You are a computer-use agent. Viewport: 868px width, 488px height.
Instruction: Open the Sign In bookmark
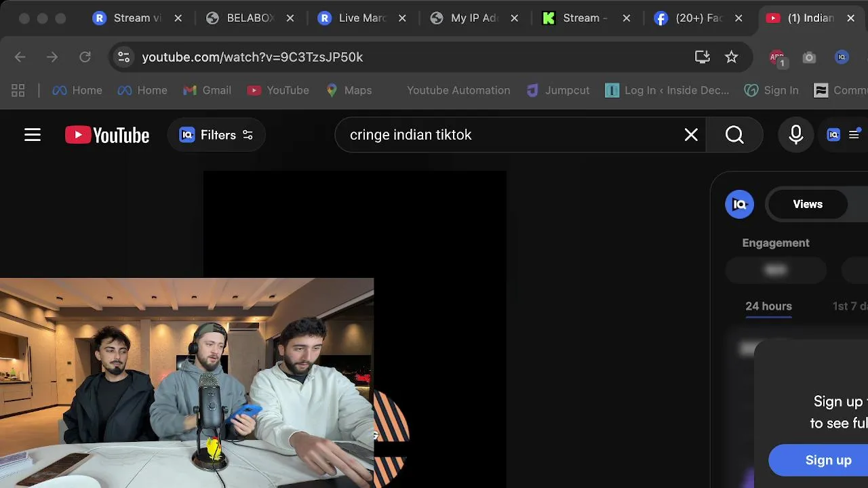(x=772, y=90)
